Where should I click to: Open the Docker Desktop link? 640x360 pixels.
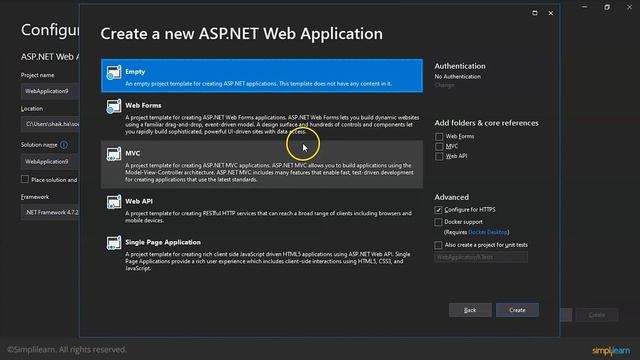click(487, 232)
